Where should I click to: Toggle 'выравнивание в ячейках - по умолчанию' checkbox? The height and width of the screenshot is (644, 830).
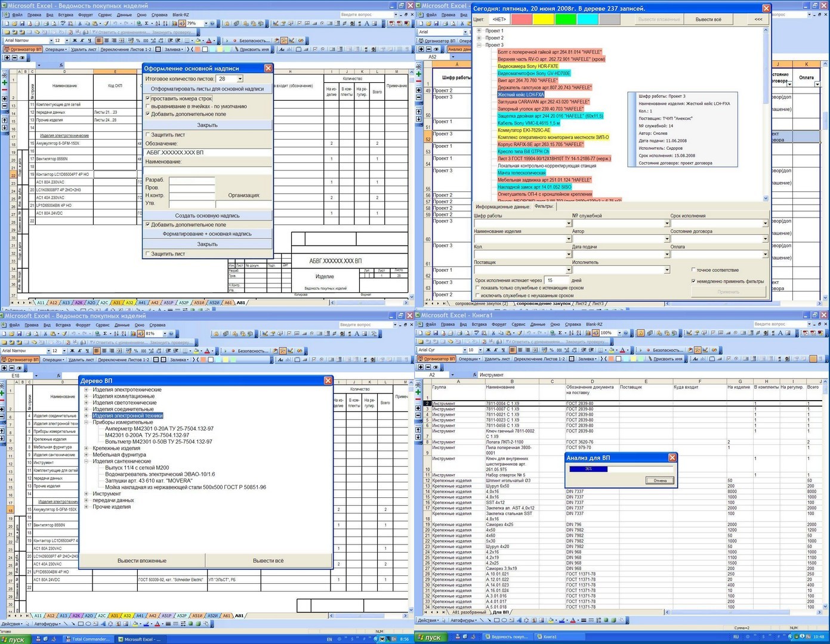point(148,106)
